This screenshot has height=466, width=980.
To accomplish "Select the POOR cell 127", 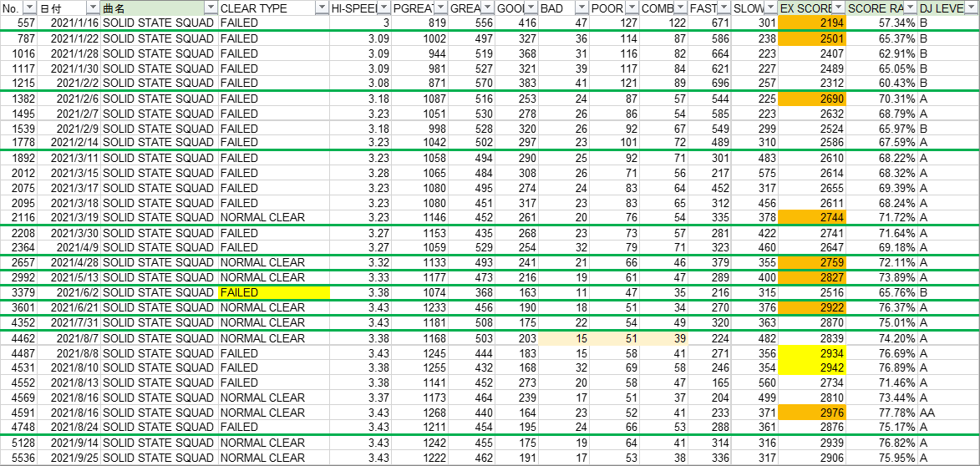I will coord(614,23).
